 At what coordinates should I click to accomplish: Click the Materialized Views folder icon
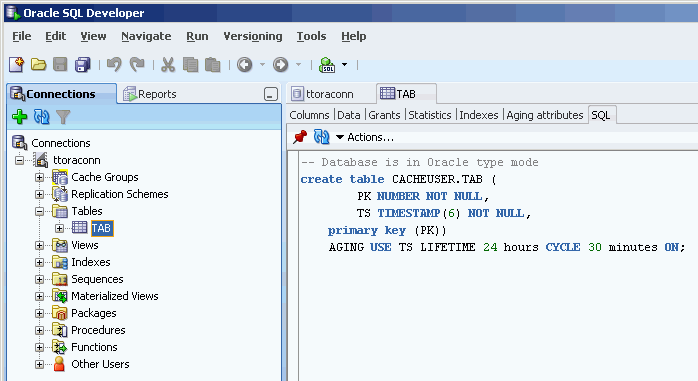[x=60, y=296]
